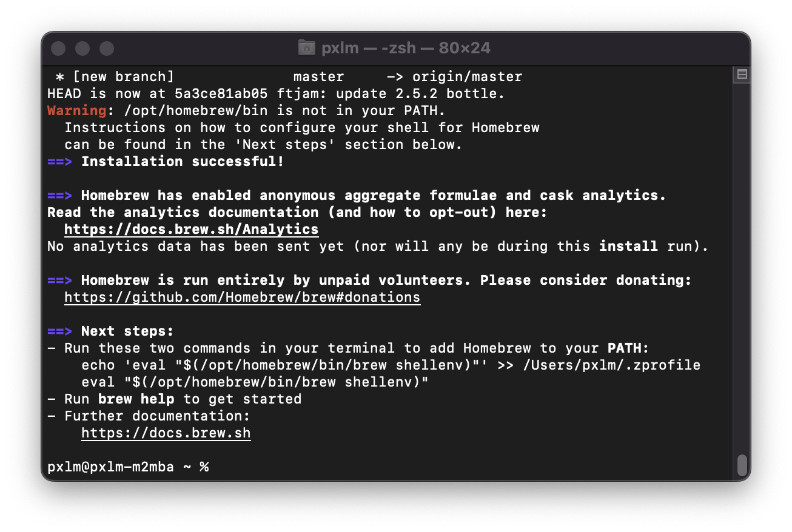Open the Homebrew donations GitHub link
The width and height of the screenshot is (792, 532).
241,297
